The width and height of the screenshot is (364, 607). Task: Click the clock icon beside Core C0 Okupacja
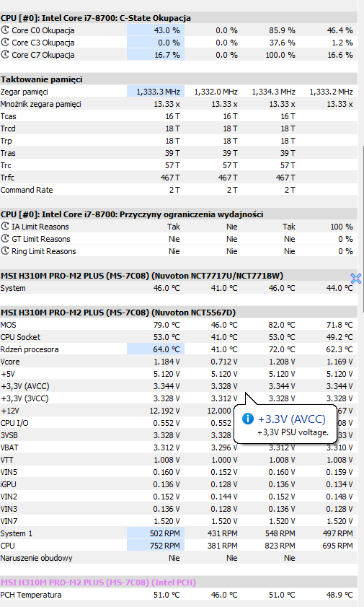pos(4,30)
